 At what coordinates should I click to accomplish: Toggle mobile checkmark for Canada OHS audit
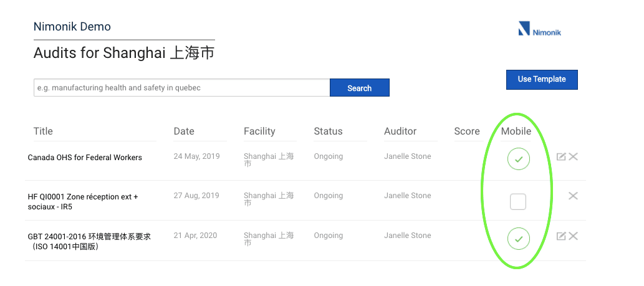tap(518, 159)
